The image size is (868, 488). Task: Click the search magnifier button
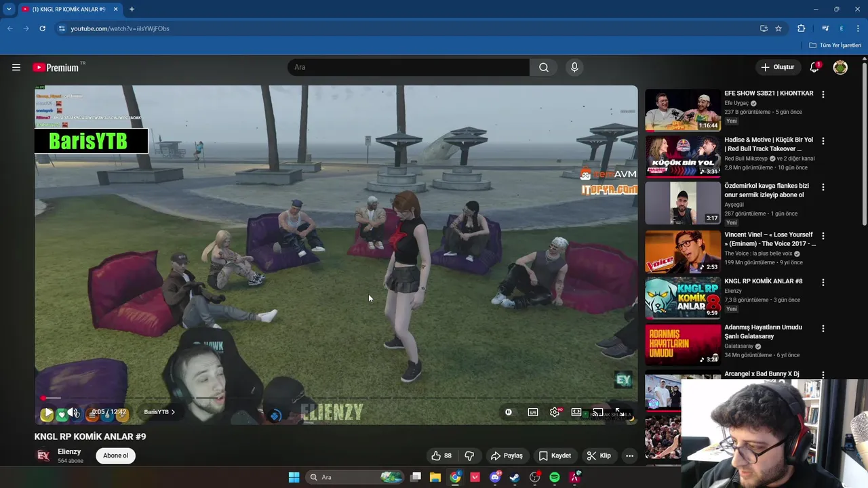pyautogui.click(x=544, y=67)
